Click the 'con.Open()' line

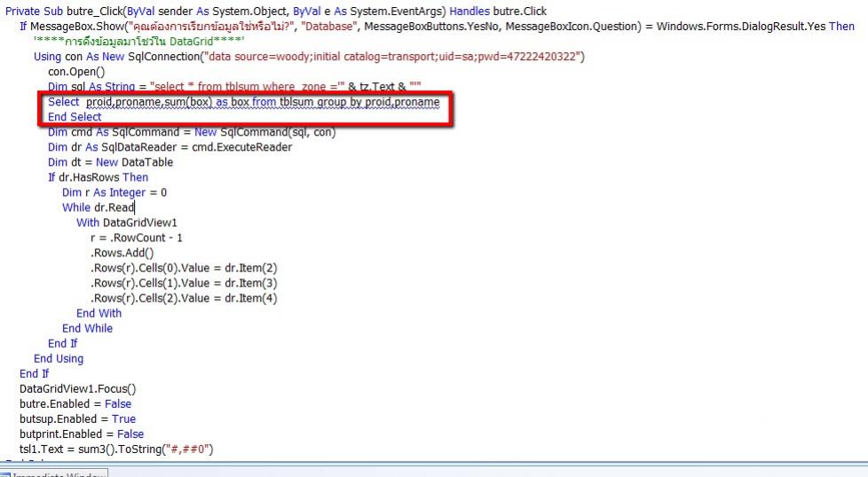coord(76,71)
